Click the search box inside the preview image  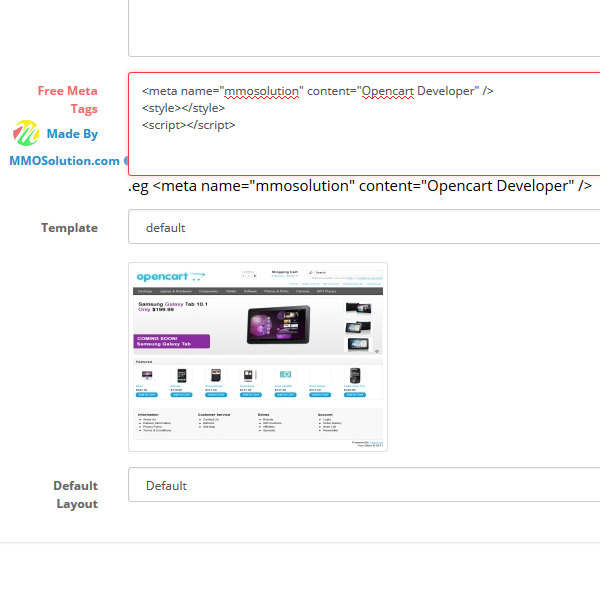click(x=345, y=272)
